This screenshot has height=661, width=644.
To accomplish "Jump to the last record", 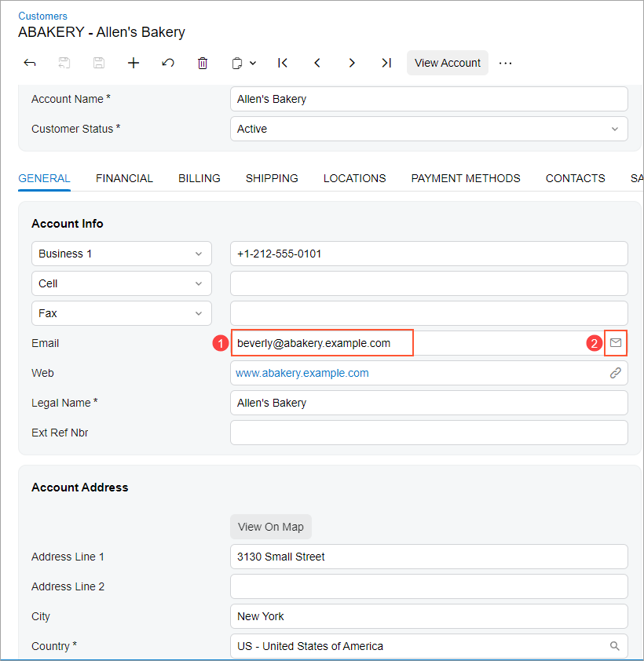I will (x=386, y=63).
